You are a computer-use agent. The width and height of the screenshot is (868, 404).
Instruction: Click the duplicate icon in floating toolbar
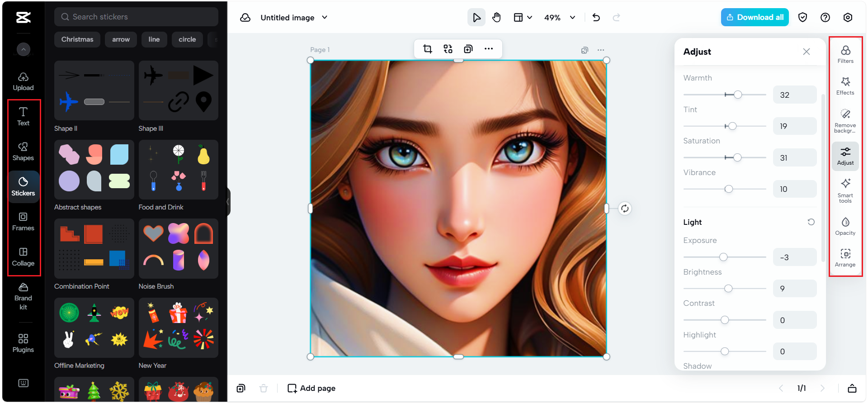(x=468, y=49)
